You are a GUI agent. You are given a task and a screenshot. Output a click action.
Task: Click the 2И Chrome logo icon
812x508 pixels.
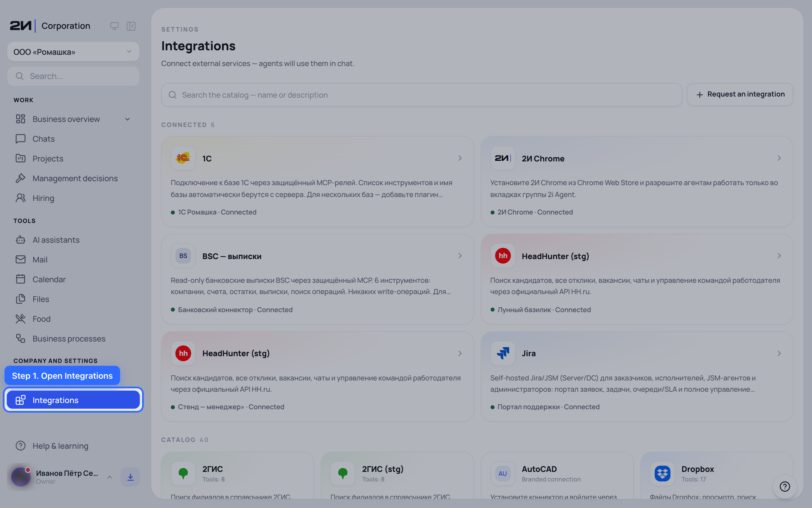tap(503, 158)
